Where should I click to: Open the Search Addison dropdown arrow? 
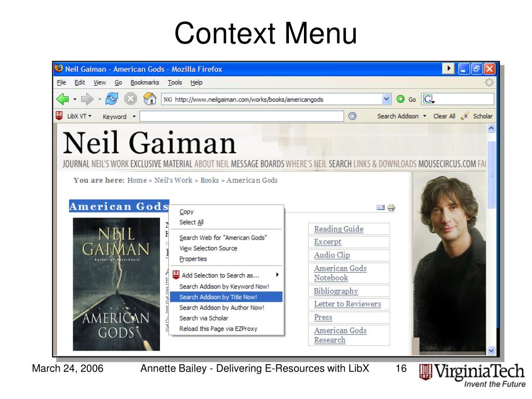pyautogui.click(x=424, y=116)
